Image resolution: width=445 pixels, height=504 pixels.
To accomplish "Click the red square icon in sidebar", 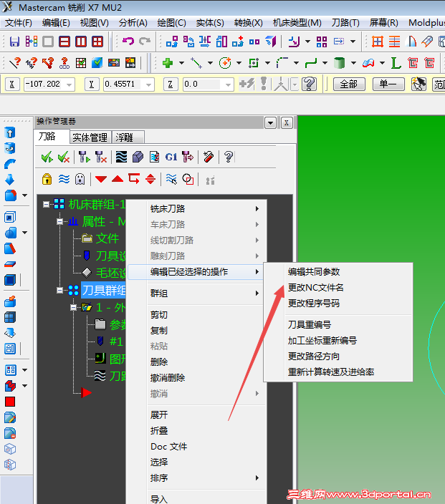I will tap(10, 402).
